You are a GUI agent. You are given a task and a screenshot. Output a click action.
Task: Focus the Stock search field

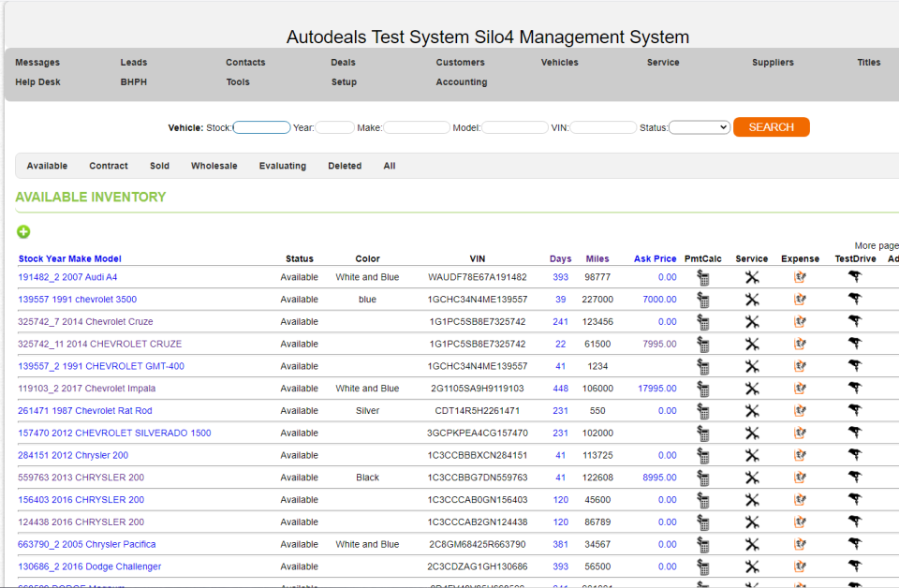261,127
